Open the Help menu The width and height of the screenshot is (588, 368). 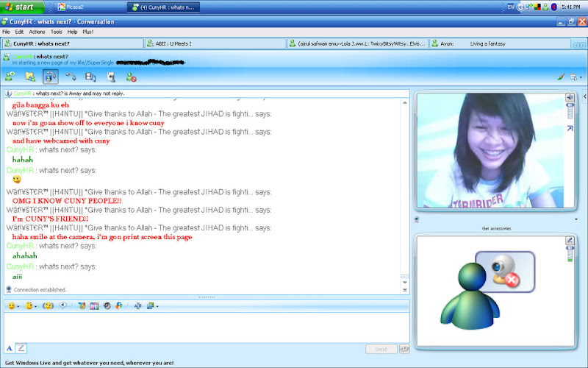pos(72,32)
